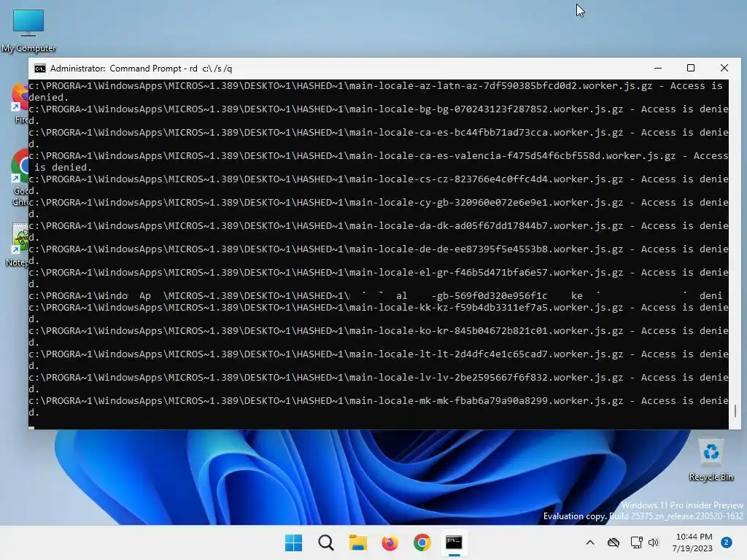747x560 pixels.
Task: Click the ca-es-valencia output line
Action: [x=379, y=161]
